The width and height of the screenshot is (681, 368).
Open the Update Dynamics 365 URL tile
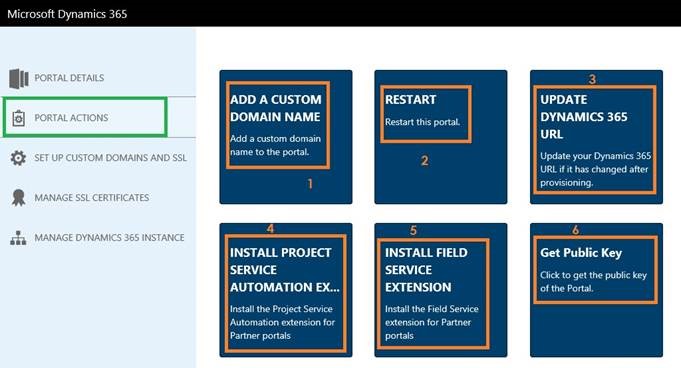[x=596, y=137]
